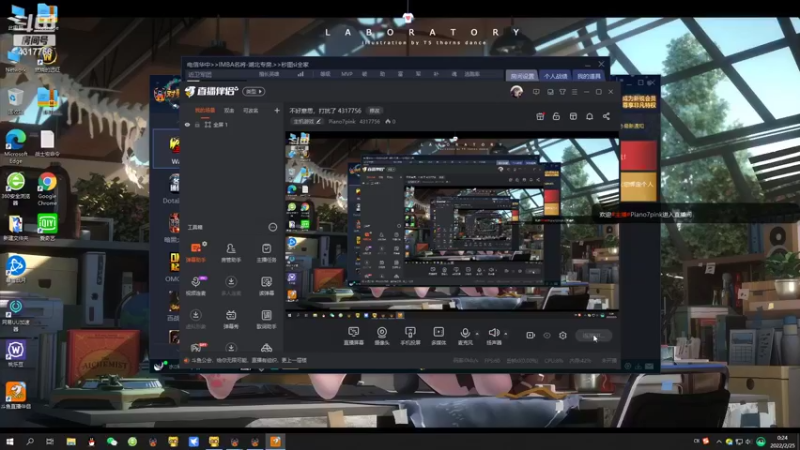
Task: Mute the 麦克风 microphone icon
Action: pos(465,333)
